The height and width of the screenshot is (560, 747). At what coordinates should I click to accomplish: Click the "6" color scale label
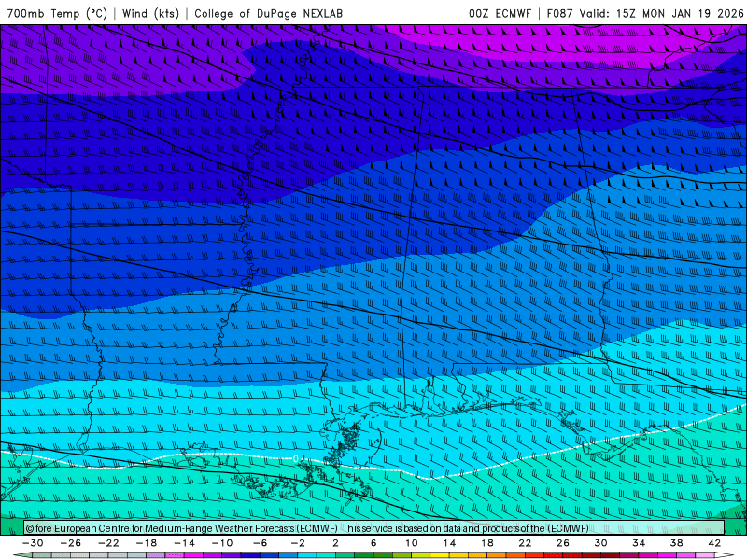pyautogui.click(x=373, y=543)
